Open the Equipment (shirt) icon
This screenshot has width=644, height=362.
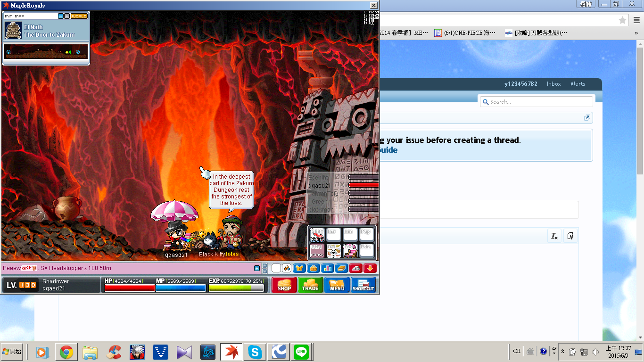299,268
